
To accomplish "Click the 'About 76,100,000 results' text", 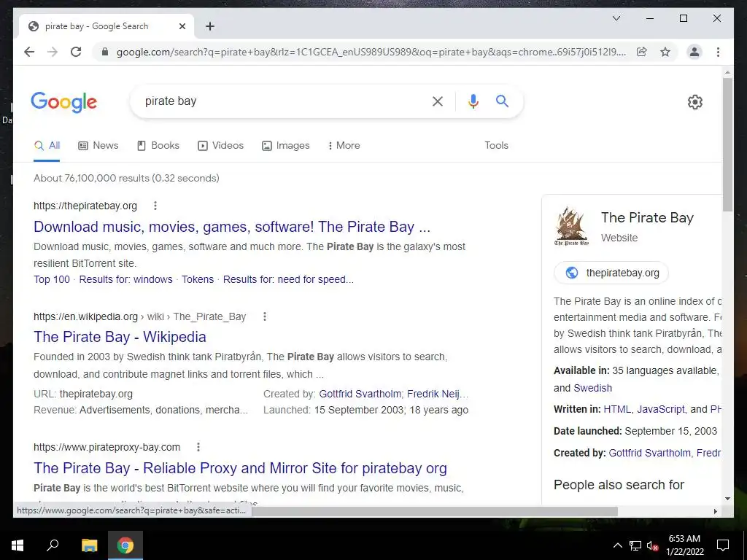I will 126,178.
